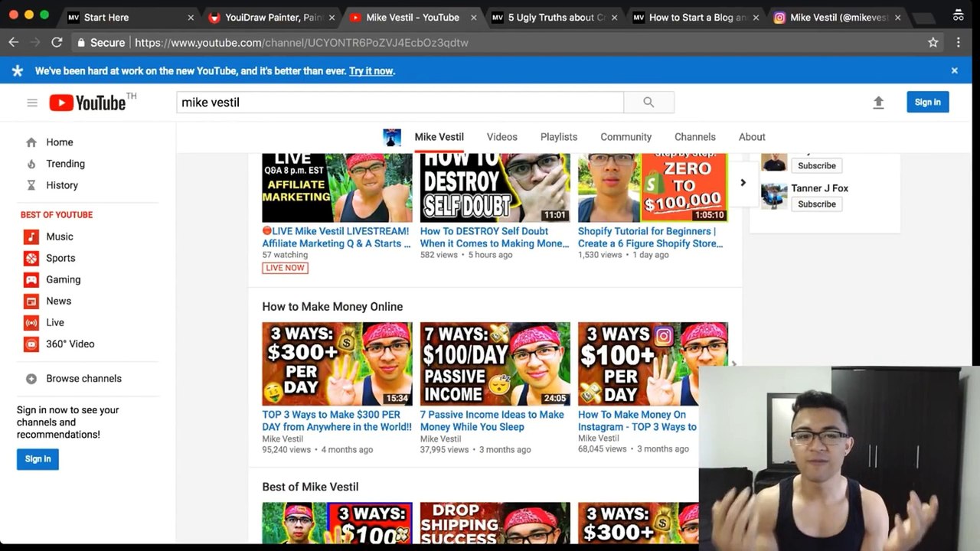Open the channel Playlists tab
The height and width of the screenshot is (551, 980).
[559, 137]
